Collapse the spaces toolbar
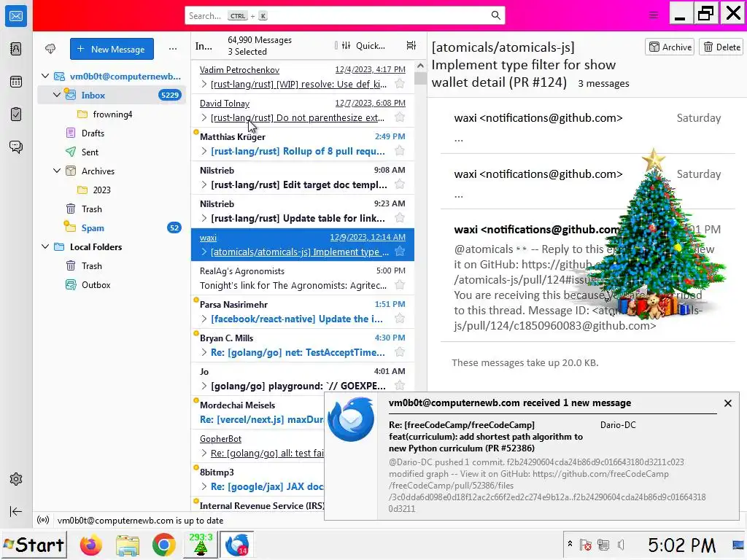 (16, 511)
